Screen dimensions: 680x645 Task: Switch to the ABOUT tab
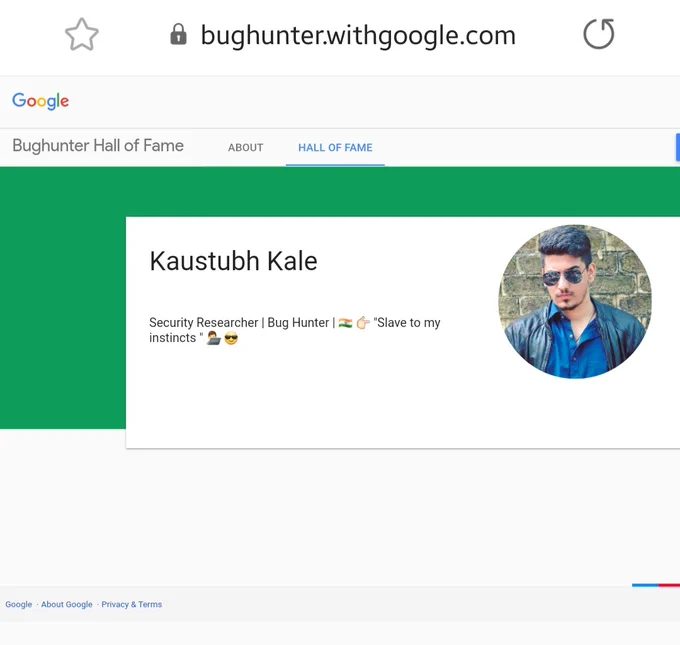[x=245, y=147]
